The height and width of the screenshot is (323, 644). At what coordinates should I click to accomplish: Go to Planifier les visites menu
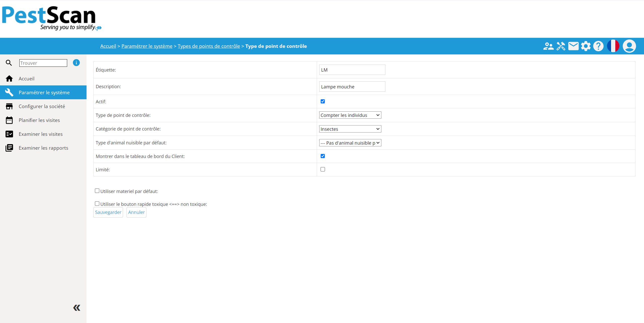click(x=39, y=120)
